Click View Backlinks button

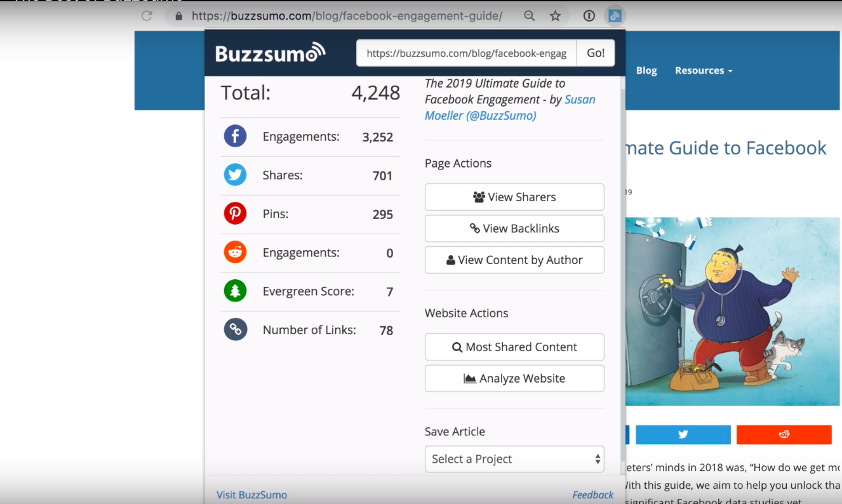click(x=514, y=229)
